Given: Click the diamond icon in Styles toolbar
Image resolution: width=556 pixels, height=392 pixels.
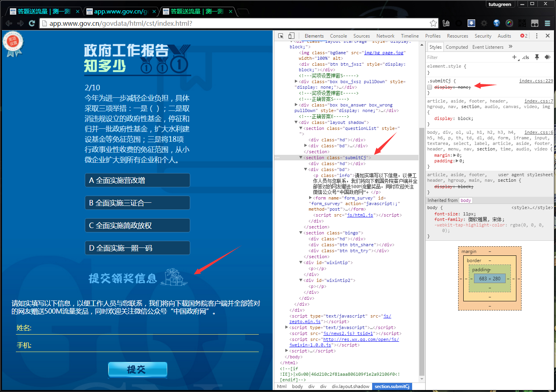Looking at the screenshot, I should pos(547,57).
